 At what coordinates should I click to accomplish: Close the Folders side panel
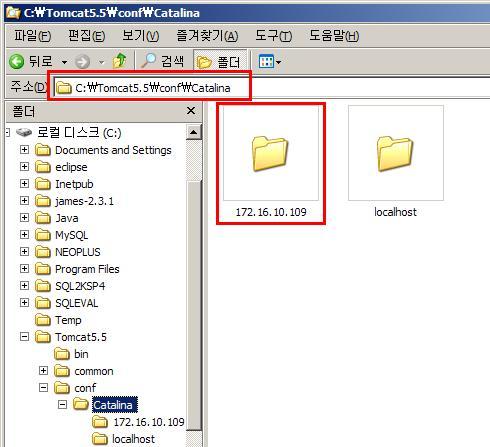point(191,111)
